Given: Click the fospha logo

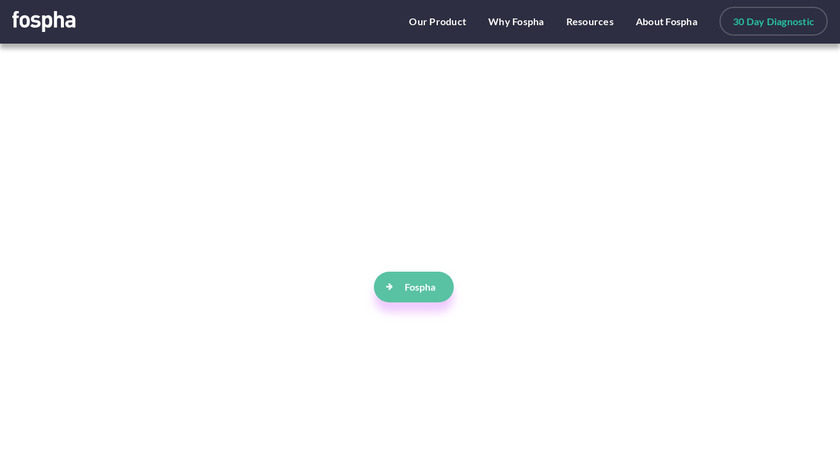Looking at the screenshot, I should 44,21.
